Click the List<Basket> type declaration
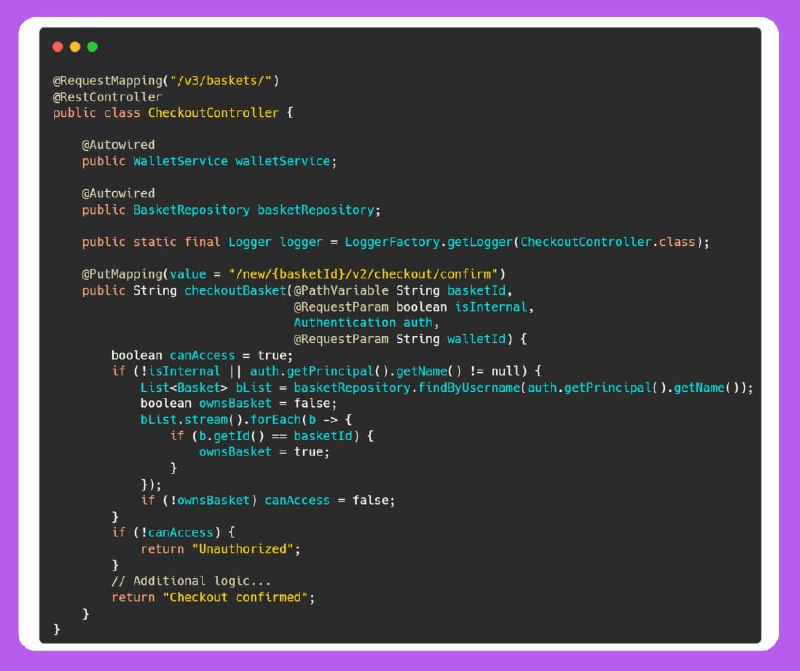 pos(184,387)
